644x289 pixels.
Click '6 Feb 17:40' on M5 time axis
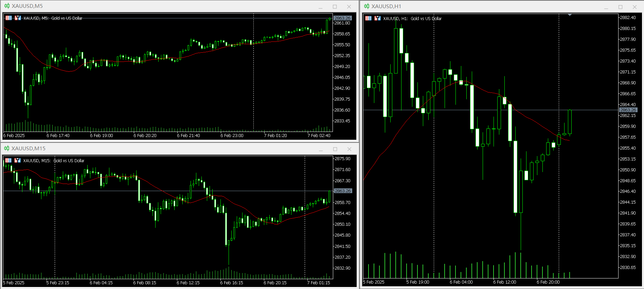click(x=58, y=136)
